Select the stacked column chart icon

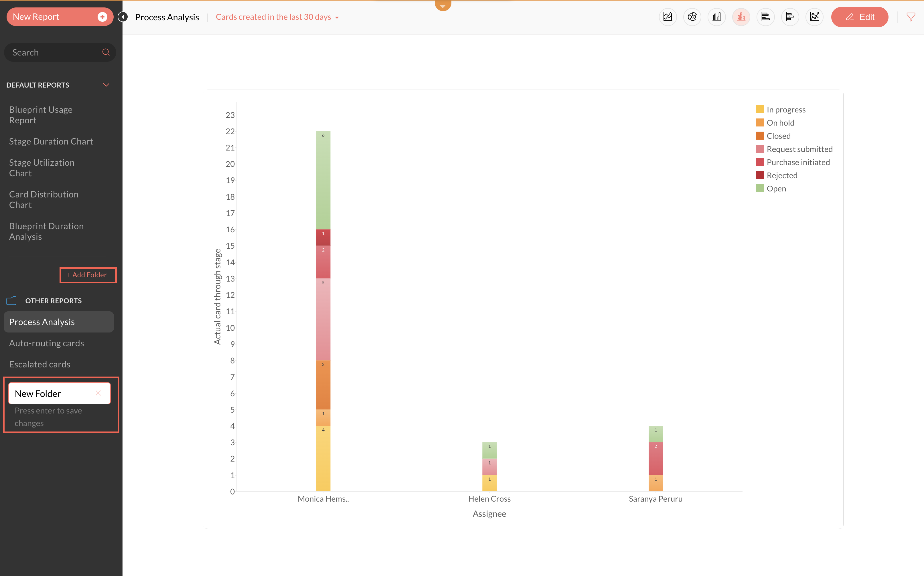click(741, 17)
